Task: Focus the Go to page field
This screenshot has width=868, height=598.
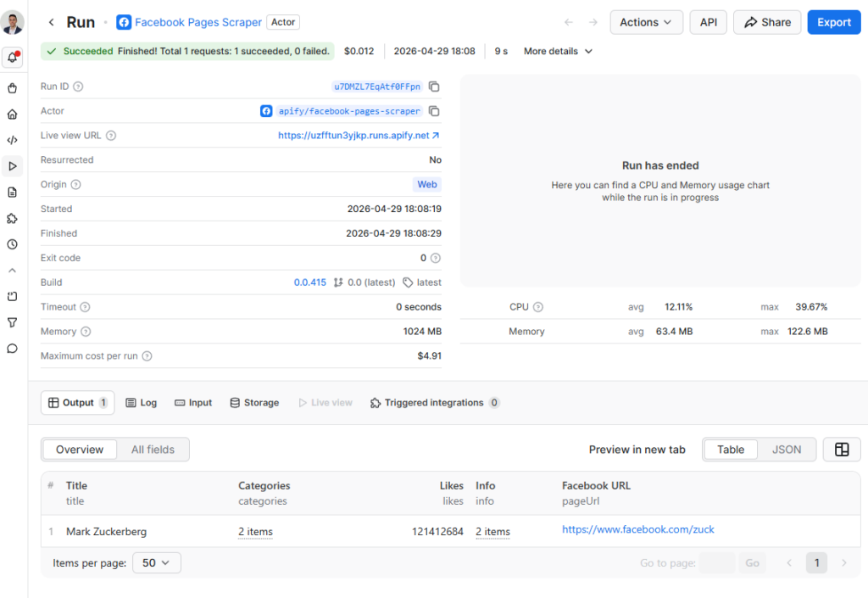Action: tap(717, 563)
